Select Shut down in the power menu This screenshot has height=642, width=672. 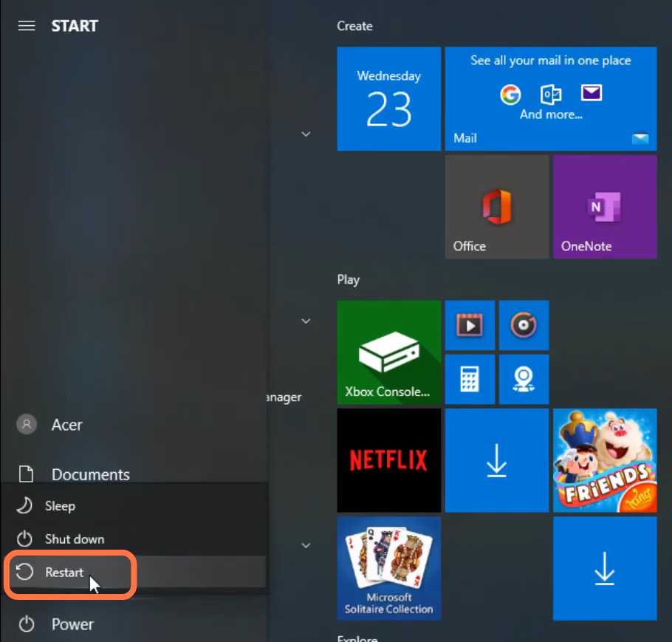tap(134, 539)
